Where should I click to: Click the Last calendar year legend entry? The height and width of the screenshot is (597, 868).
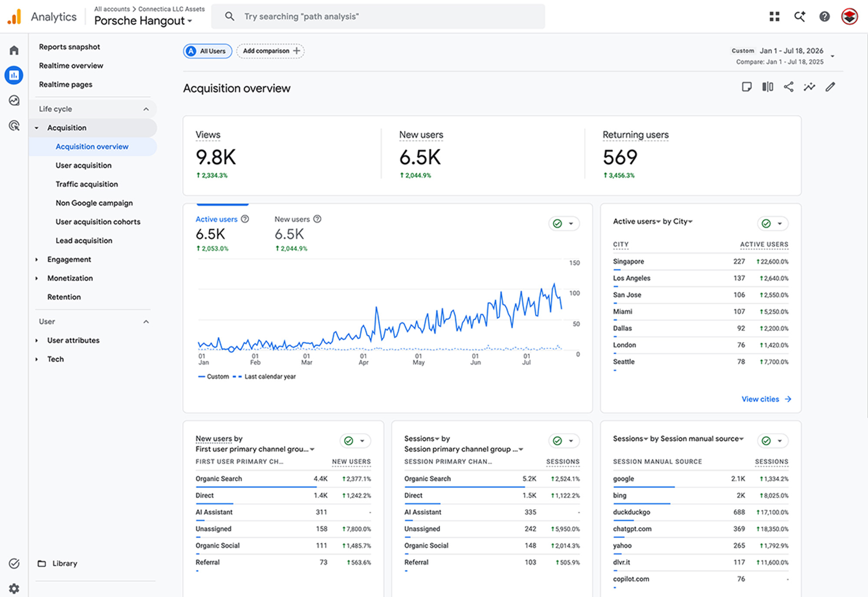point(264,376)
